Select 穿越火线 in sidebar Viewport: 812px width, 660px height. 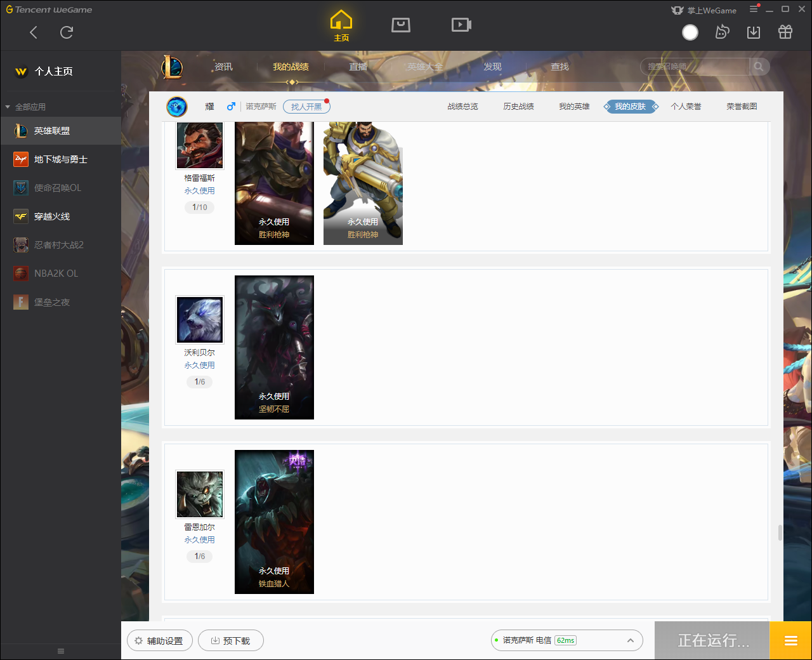tap(60, 216)
